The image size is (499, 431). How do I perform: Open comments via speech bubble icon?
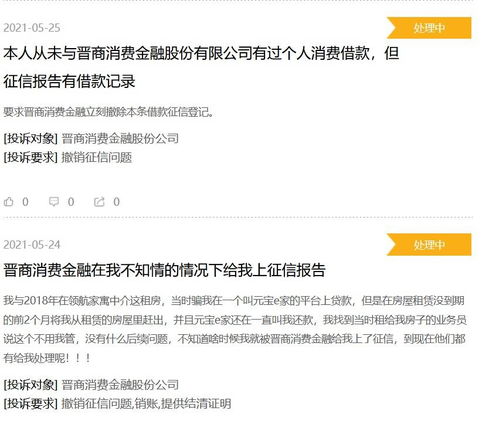pyautogui.click(x=54, y=202)
